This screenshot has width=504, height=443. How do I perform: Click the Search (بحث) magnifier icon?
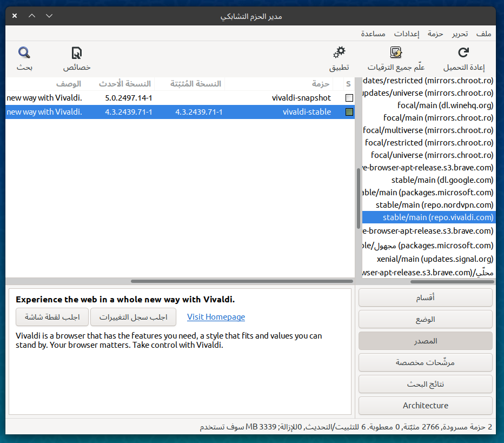[24, 53]
